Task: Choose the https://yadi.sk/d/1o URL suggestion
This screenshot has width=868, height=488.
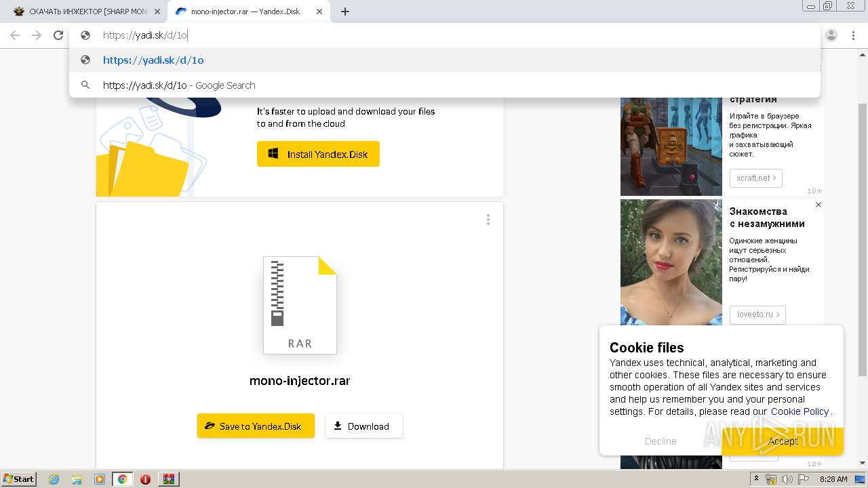Action: click(x=445, y=60)
